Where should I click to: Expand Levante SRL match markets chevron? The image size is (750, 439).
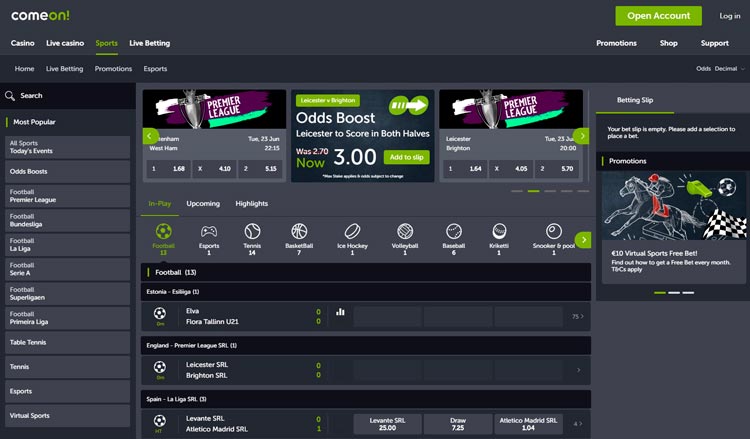(578, 424)
